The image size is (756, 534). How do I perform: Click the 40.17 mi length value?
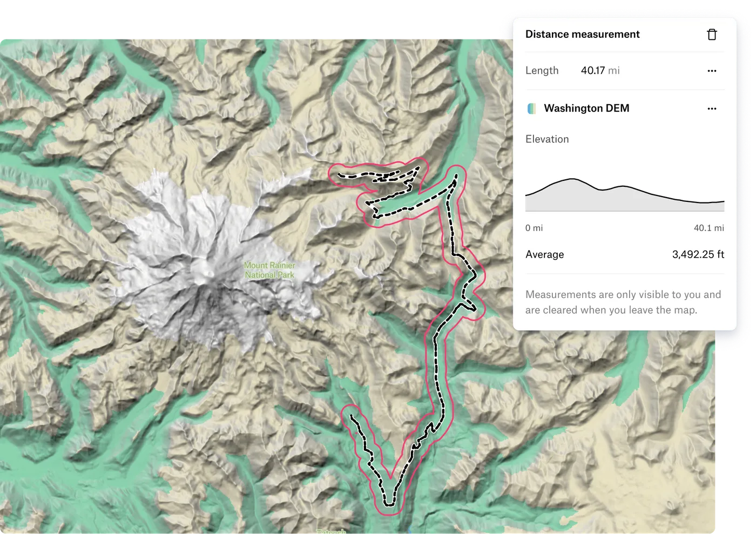click(600, 70)
